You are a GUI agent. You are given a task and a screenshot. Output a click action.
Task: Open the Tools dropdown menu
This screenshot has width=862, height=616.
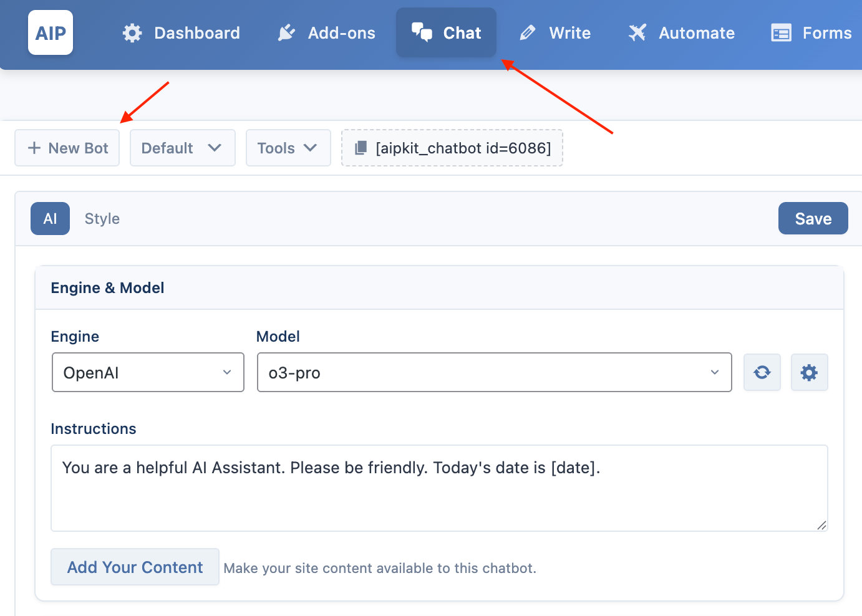288,148
